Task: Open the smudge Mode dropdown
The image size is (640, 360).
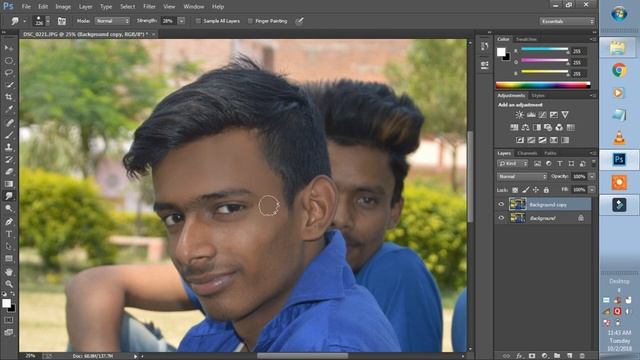Action: pos(112,21)
